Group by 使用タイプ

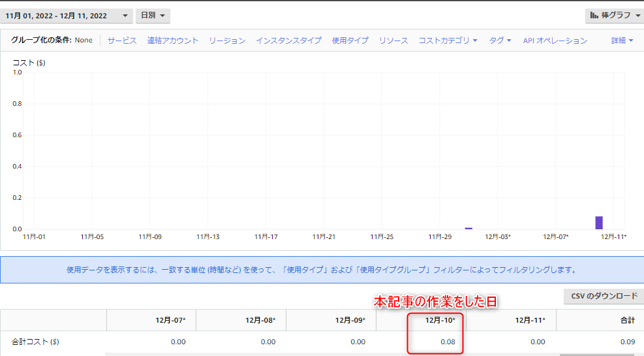coord(350,40)
